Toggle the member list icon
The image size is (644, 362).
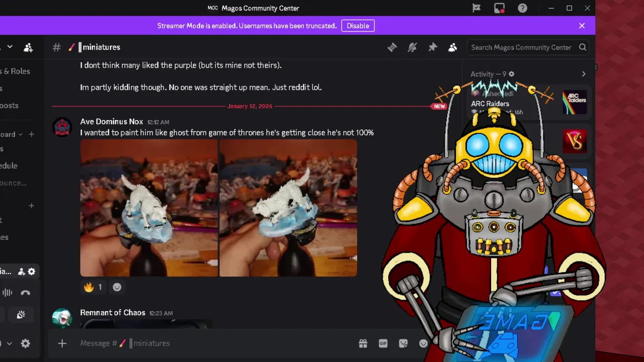coord(453,47)
